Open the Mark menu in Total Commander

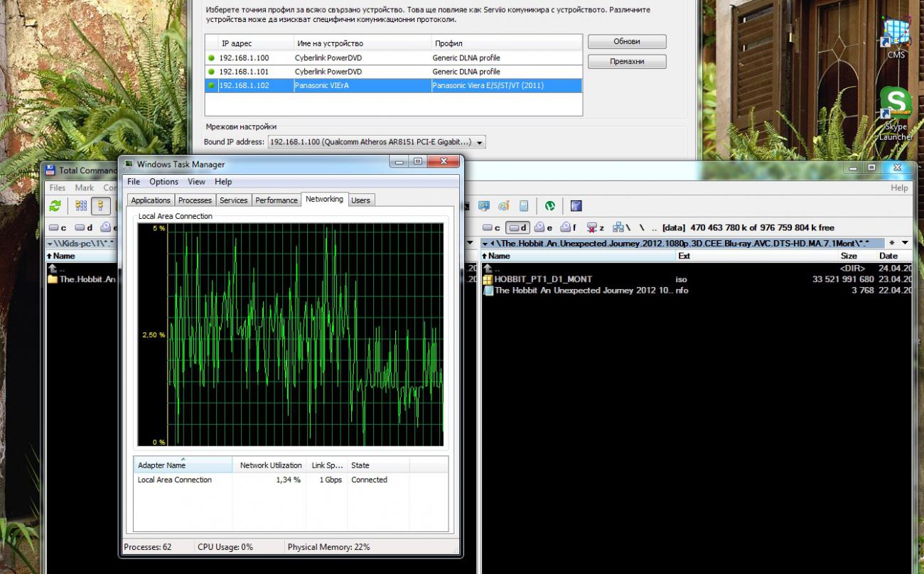coord(85,188)
